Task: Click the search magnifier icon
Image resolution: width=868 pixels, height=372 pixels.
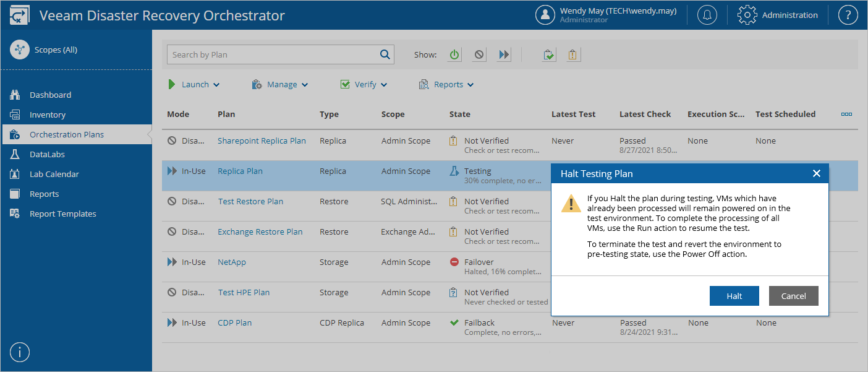Action: point(385,54)
